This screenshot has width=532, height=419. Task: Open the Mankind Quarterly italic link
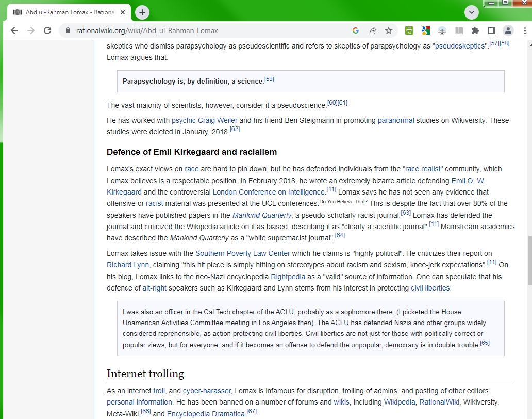click(x=261, y=215)
